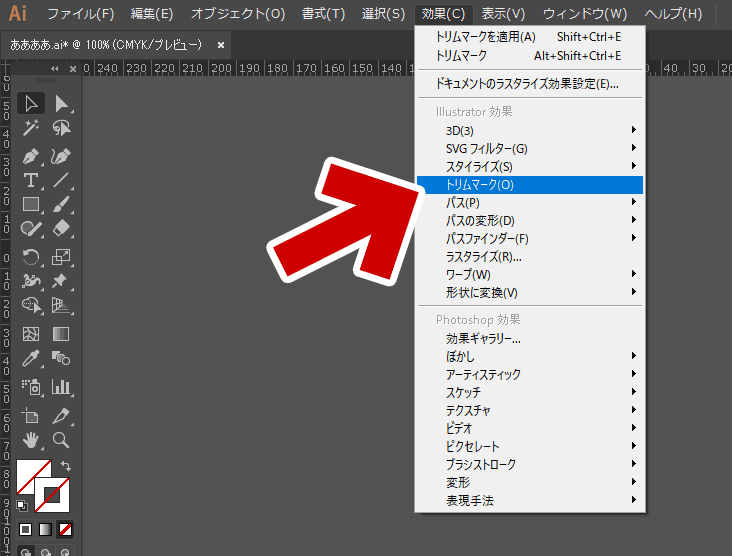Set paint mode to Color
732x556 pixels.
pos(26,529)
